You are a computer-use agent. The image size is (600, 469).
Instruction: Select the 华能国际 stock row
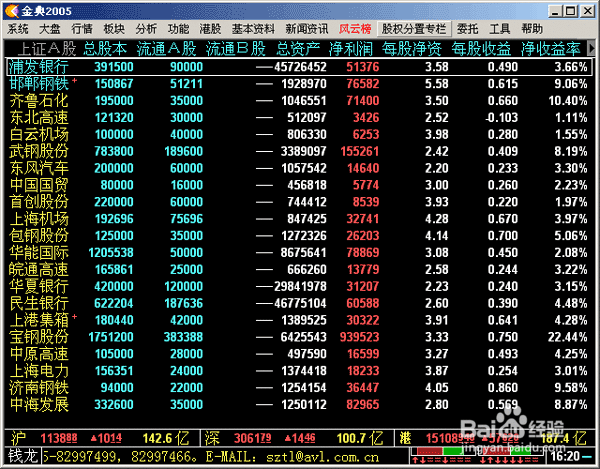click(x=299, y=252)
